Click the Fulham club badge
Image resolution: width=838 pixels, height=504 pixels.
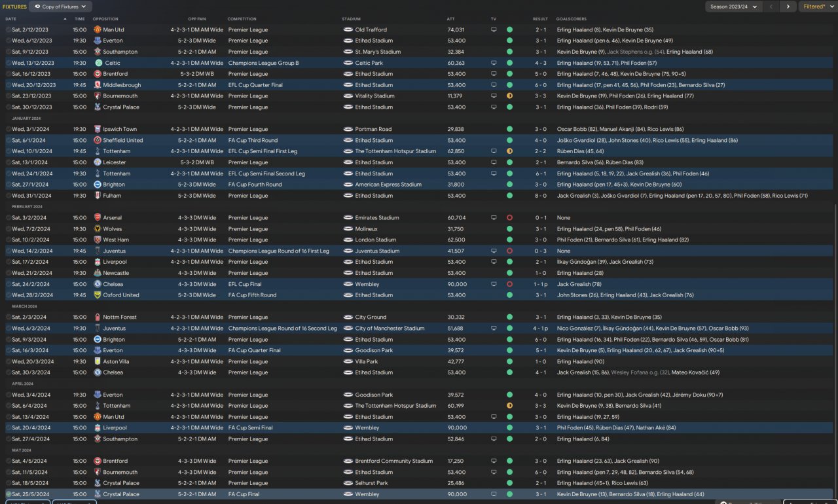coord(97,196)
